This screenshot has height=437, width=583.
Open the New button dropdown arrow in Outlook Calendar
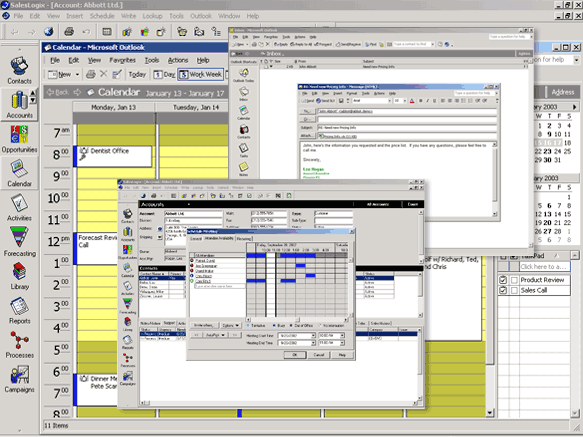pyautogui.click(x=77, y=74)
